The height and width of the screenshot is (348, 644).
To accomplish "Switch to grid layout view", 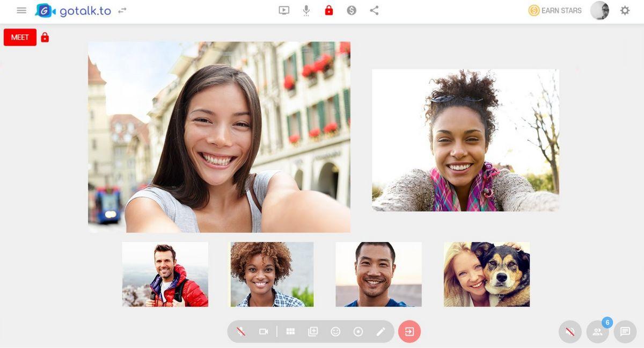I will pos(290,331).
